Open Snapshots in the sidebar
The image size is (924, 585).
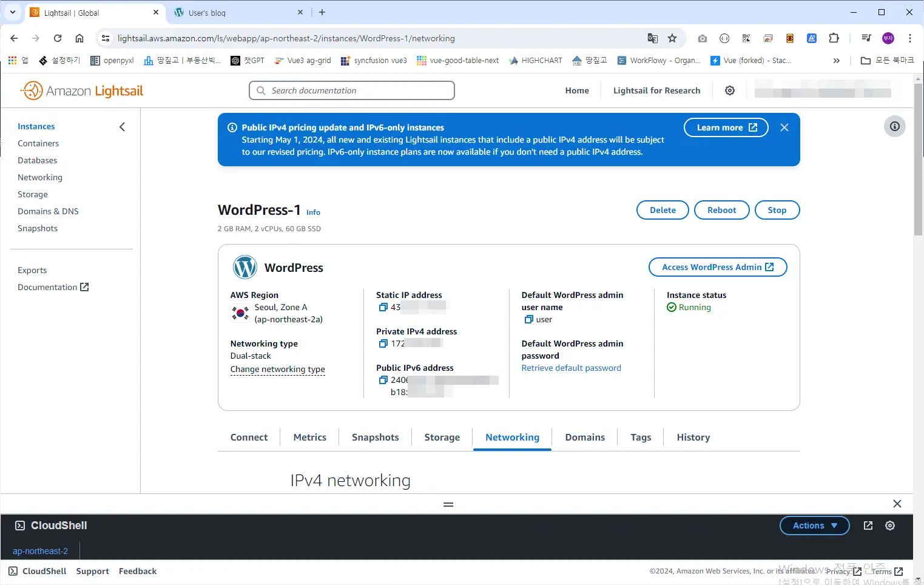pos(38,228)
